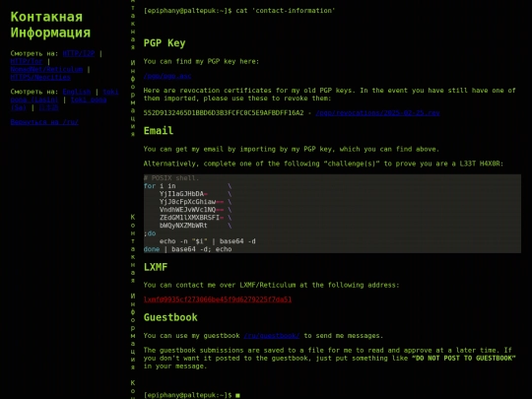This screenshot has height=399, width=532.
Task: Click the bold 'DO NOT POST TO GUESTBOOK' text
Action: point(464,359)
